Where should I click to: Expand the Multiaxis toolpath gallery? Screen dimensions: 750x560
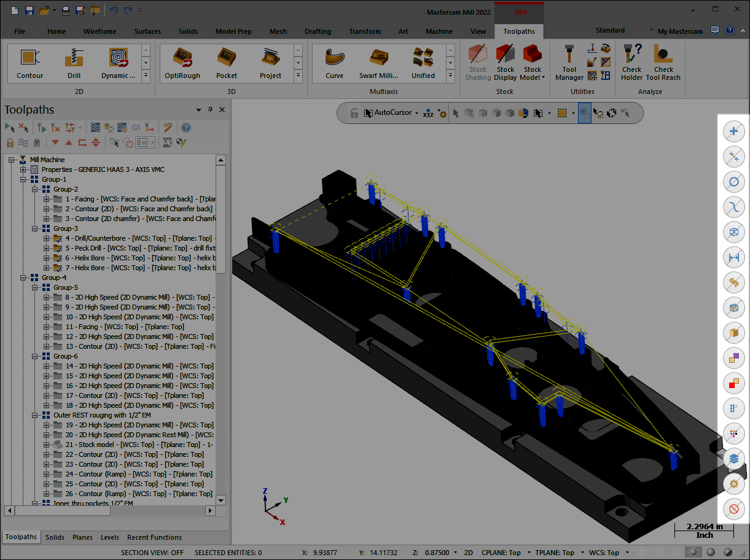click(451, 76)
